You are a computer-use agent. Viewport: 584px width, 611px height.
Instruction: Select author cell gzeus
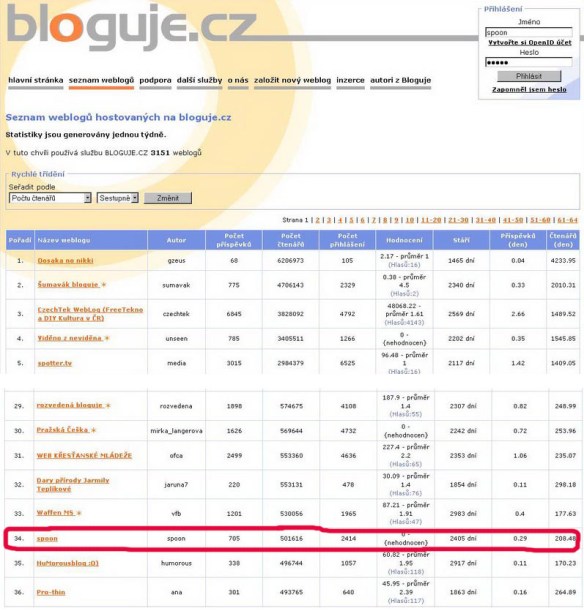(176, 261)
